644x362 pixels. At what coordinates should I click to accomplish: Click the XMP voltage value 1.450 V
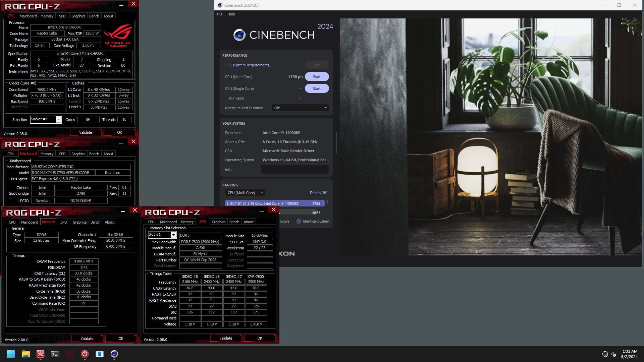coord(256,324)
